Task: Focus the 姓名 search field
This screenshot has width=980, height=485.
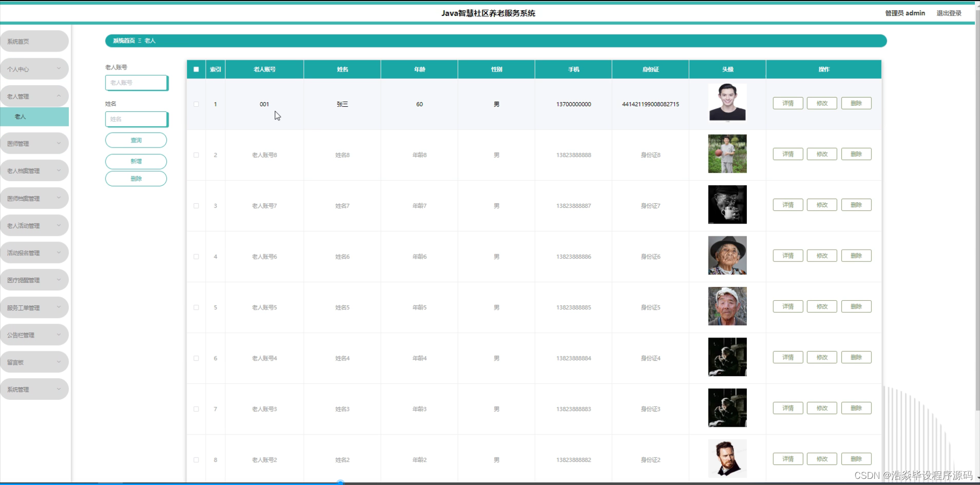Action: 137,119
